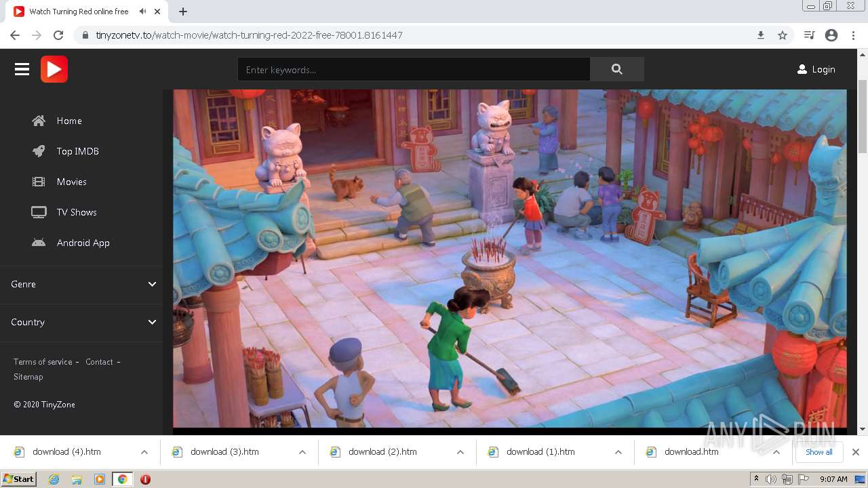Click the red Opera taskbar icon
The height and width of the screenshot is (488, 868).
[145, 479]
